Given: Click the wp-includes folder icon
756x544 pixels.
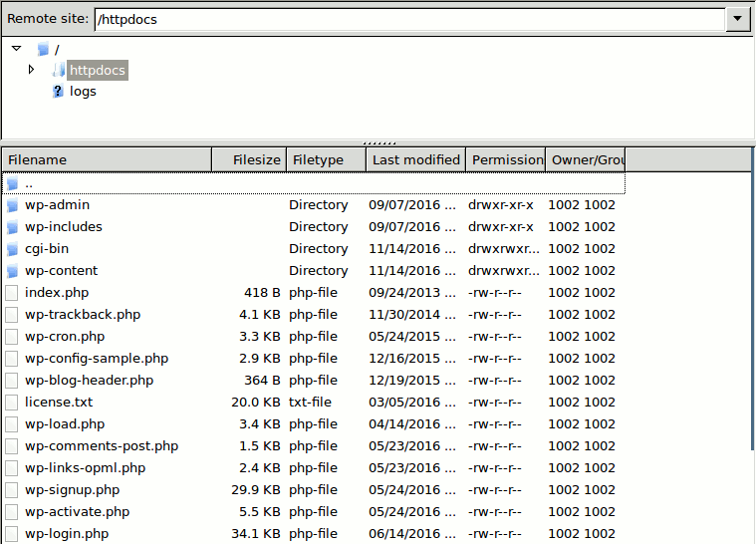Looking at the screenshot, I should point(12,227).
